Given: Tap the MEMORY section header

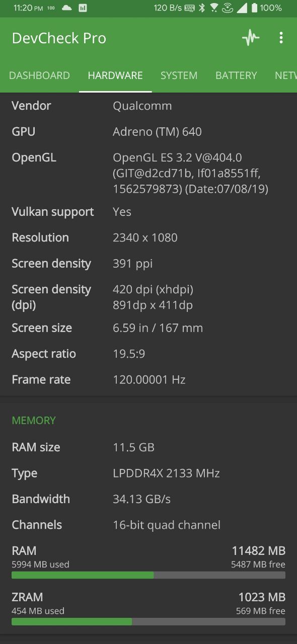Looking at the screenshot, I should [x=34, y=420].
